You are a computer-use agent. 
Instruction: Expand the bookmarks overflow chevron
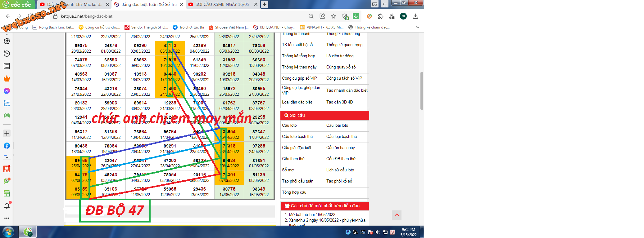[418, 27]
